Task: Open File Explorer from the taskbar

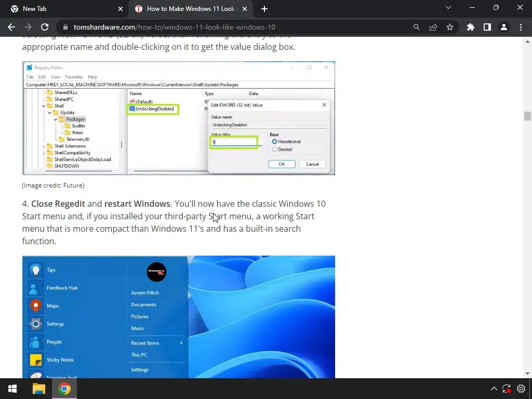Action: (x=38, y=389)
